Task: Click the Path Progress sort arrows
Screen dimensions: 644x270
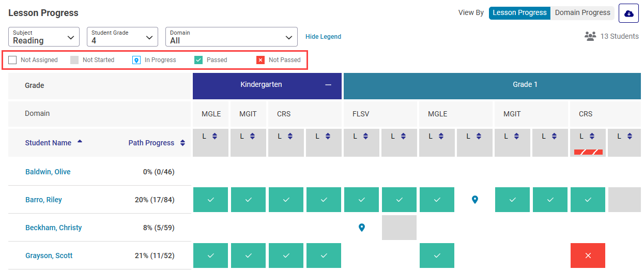Action: [182, 143]
